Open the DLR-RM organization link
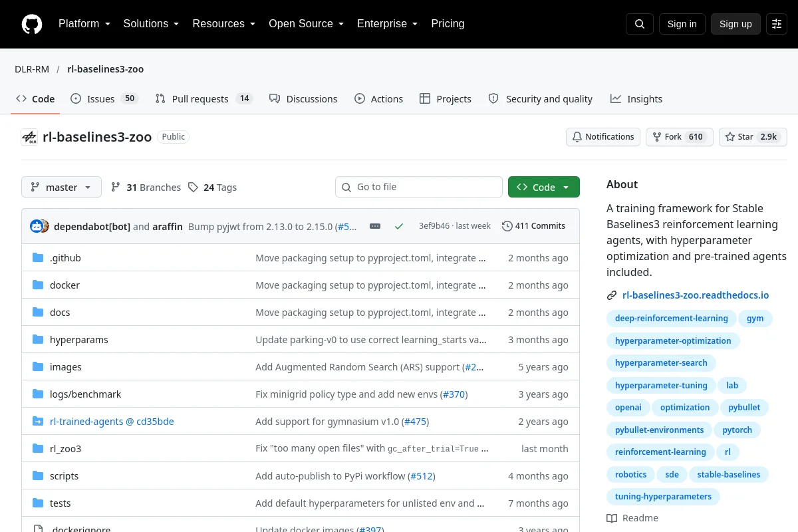Screen dimensions: 798x532 (32, 69)
